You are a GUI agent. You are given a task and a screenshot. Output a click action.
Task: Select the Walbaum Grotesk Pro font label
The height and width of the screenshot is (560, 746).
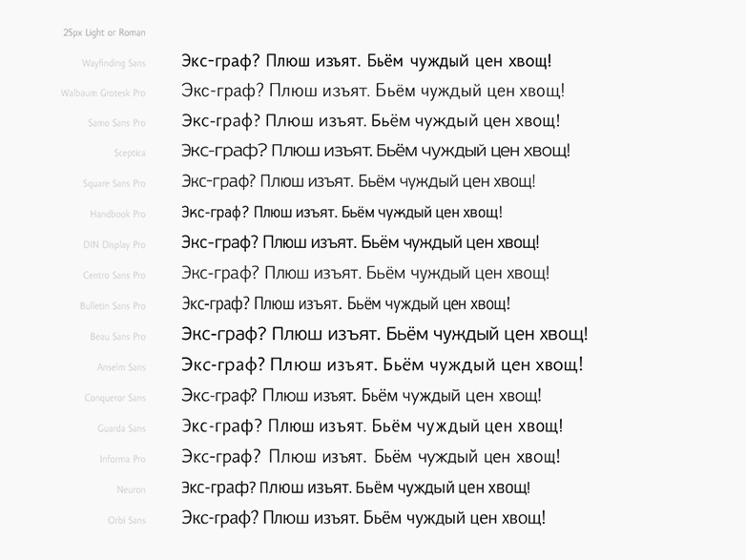(x=103, y=93)
